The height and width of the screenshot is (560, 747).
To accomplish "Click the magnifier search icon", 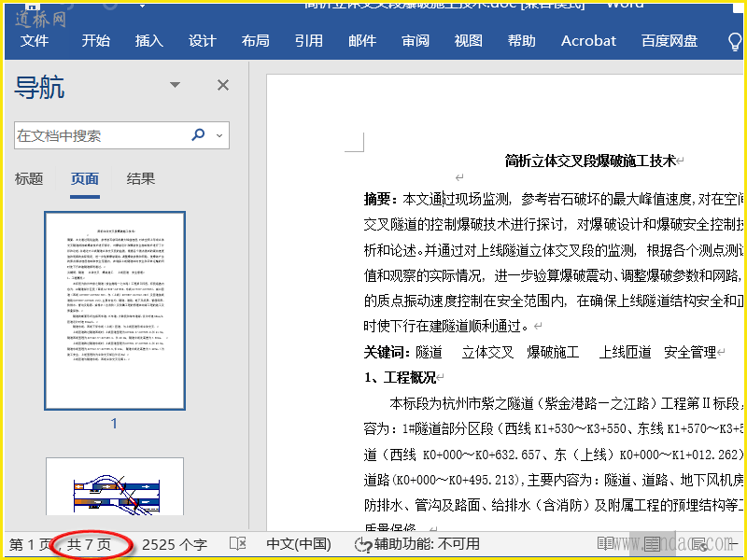I will 198,134.
